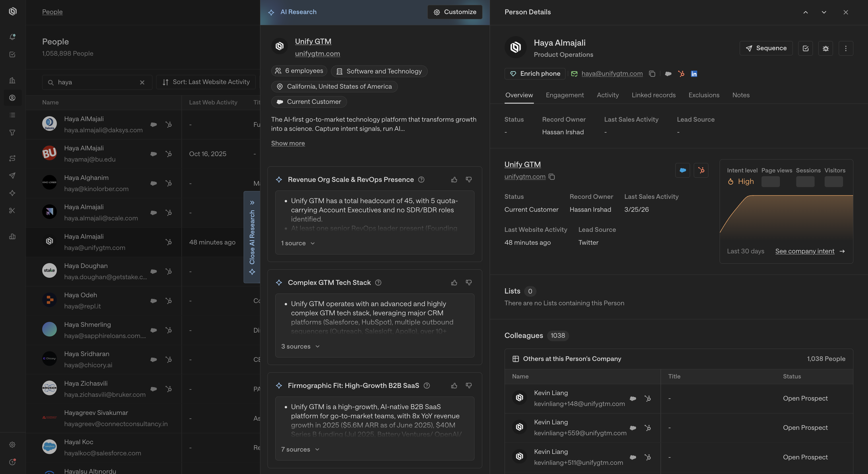The width and height of the screenshot is (868, 474).
Task: Click Salesforce icon on Haya Doughan row
Action: coord(154,271)
